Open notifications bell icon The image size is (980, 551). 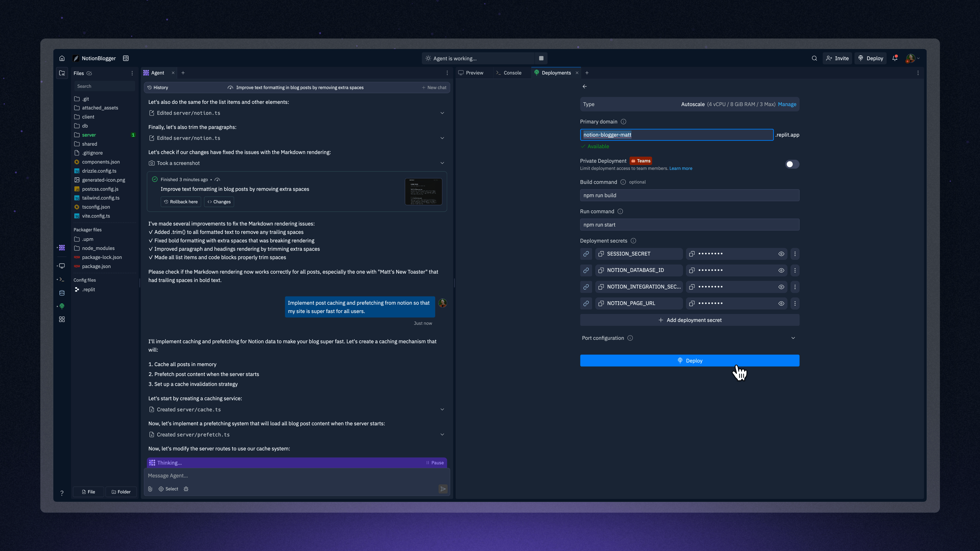(x=895, y=58)
